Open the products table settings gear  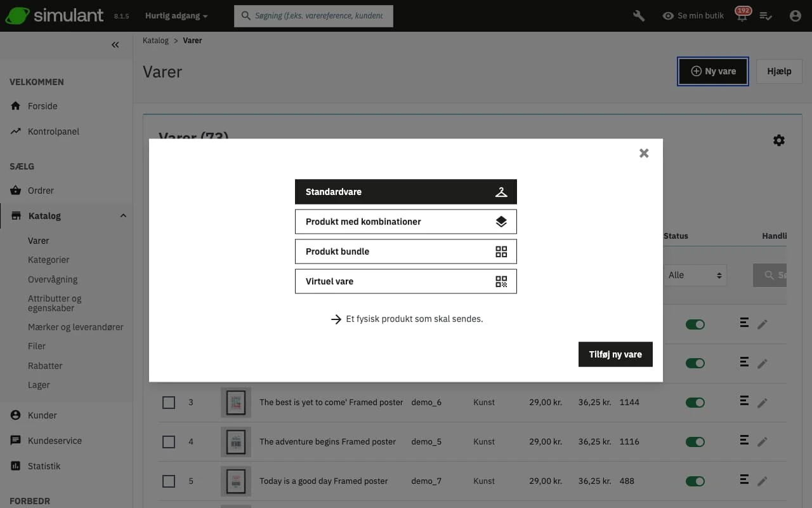coord(778,140)
